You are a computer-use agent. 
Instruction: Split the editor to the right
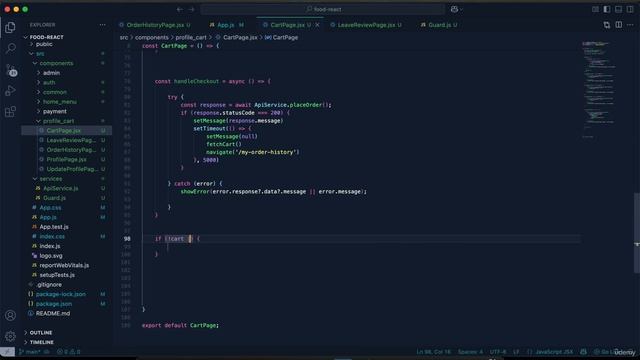pyautogui.click(x=619, y=25)
